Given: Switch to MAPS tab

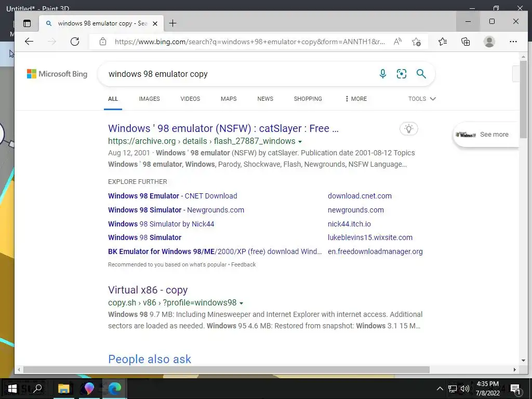Looking at the screenshot, I should click(x=229, y=99).
